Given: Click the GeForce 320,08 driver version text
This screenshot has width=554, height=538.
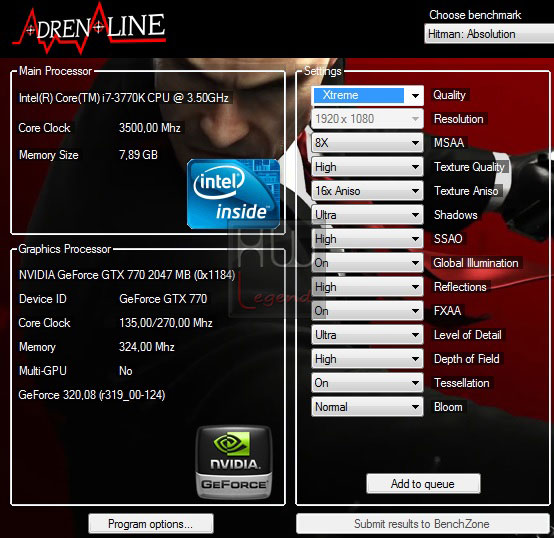Looking at the screenshot, I should point(92,395).
